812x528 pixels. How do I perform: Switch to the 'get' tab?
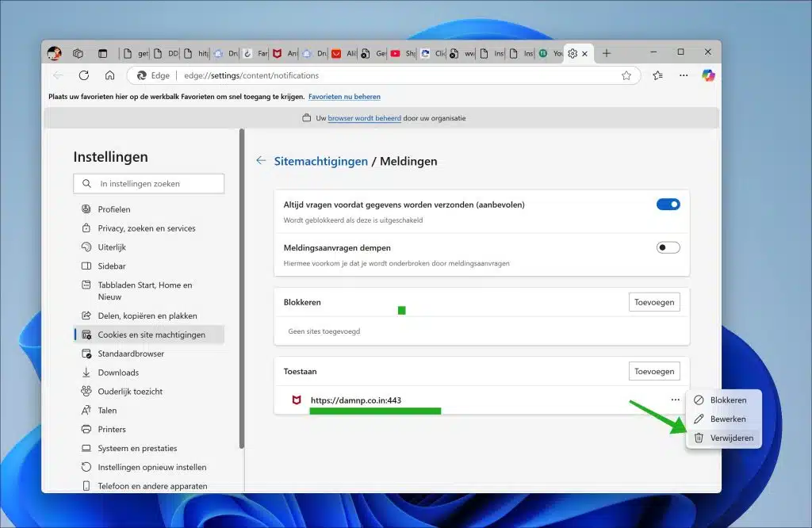tap(136, 53)
